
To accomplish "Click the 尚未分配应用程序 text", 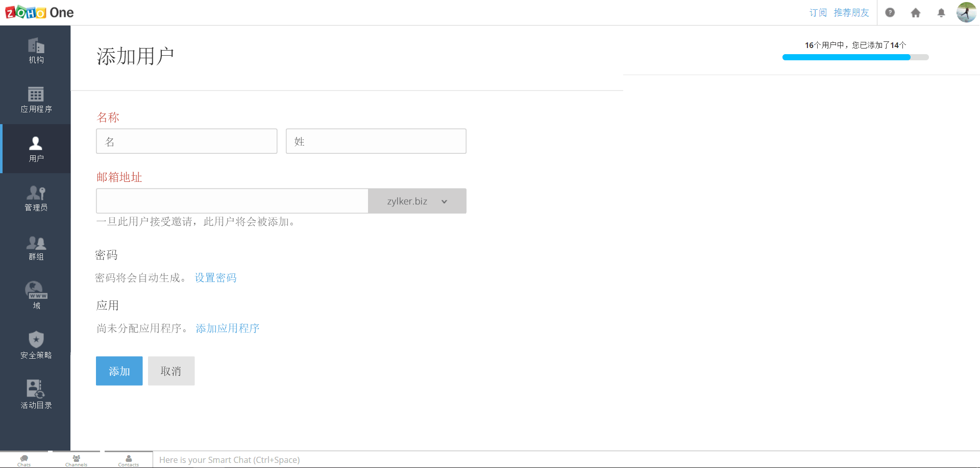I will click(x=142, y=328).
